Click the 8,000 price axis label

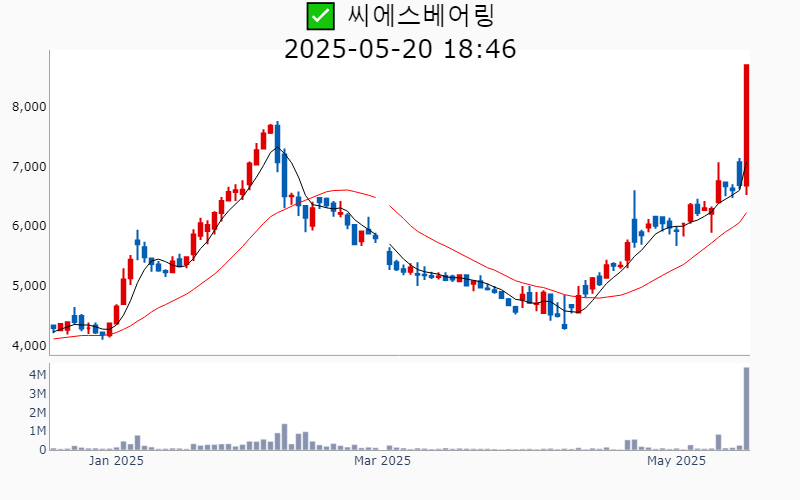pyautogui.click(x=29, y=107)
